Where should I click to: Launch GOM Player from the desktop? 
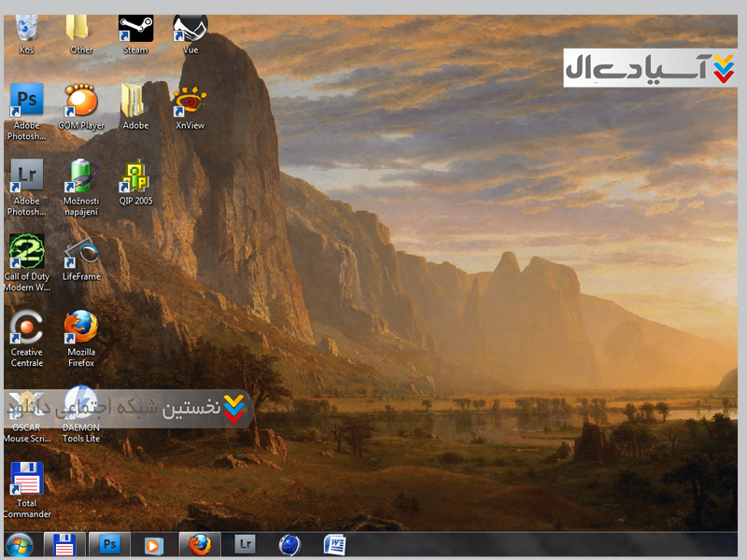click(x=81, y=101)
